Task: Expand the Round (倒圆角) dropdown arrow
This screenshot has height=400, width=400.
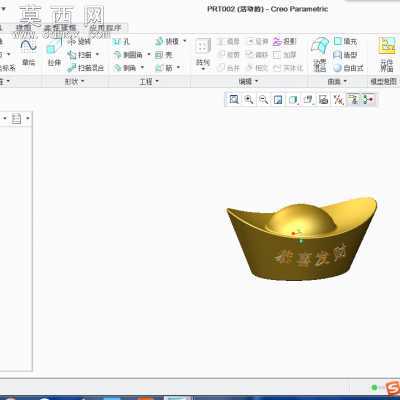Action: (149, 54)
